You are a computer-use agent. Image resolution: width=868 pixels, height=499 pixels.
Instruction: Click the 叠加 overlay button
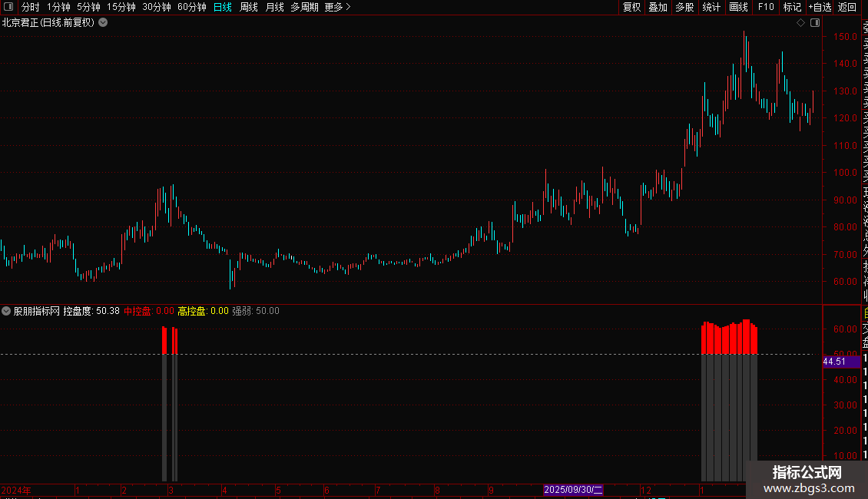(658, 7)
